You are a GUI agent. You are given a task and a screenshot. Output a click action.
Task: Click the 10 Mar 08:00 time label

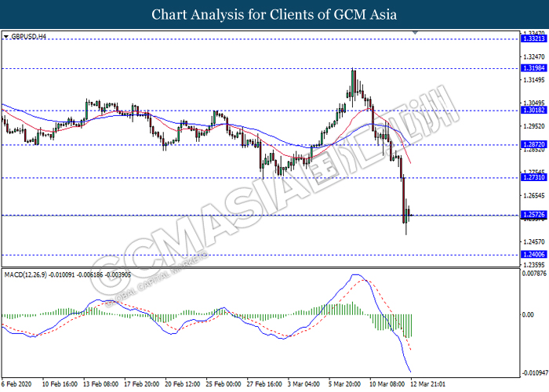[387, 384]
